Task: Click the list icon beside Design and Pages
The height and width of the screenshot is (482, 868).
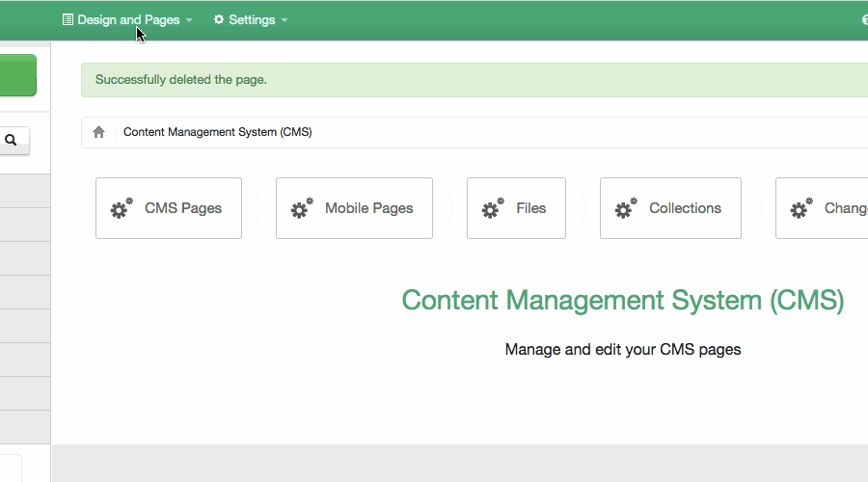Action: tap(68, 20)
